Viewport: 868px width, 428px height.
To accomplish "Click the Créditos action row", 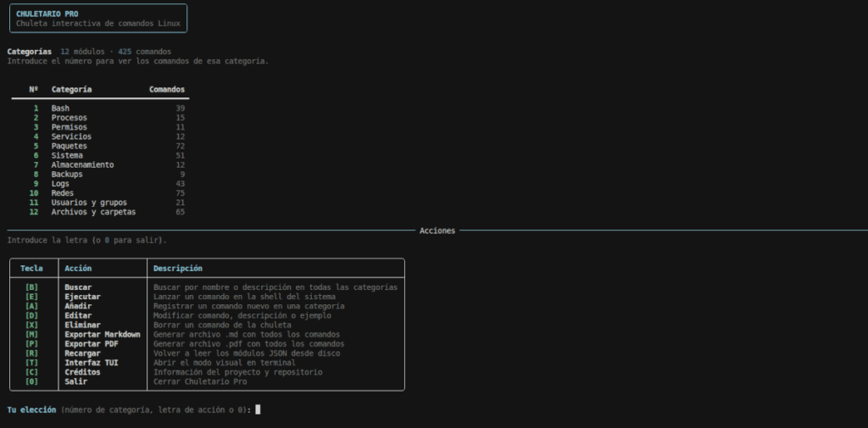I will click(207, 372).
